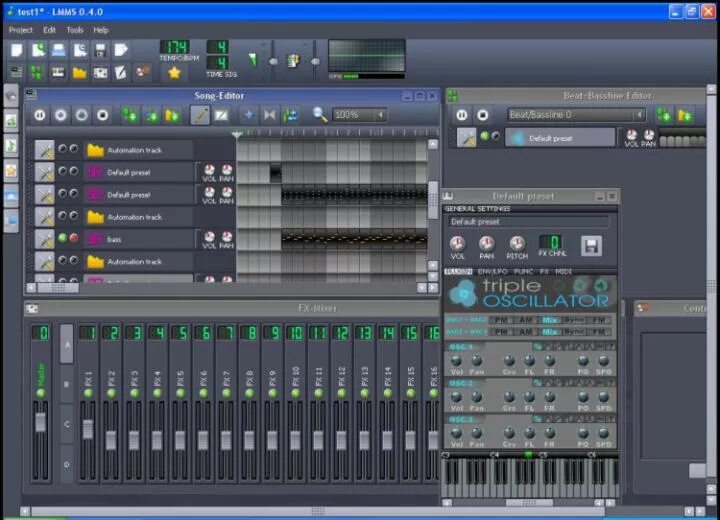Show FX-Mixer via main toolbar icon
This screenshot has width=720, height=520.
point(101,72)
